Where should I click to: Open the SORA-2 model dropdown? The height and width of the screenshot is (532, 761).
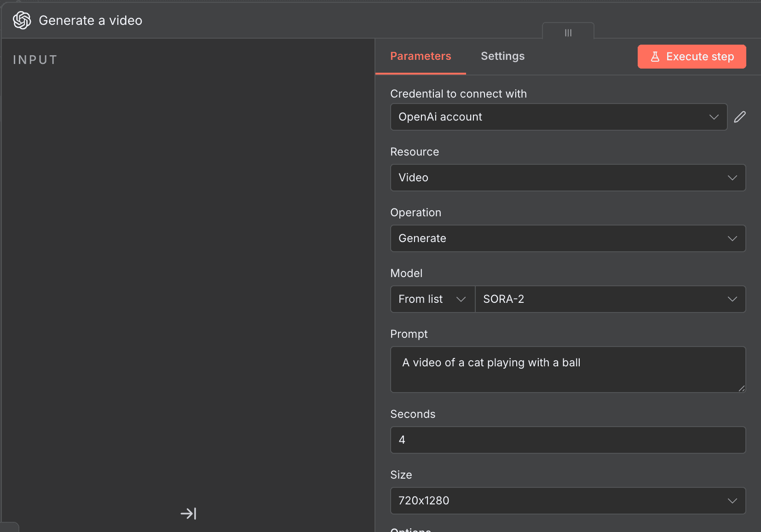[x=610, y=299]
